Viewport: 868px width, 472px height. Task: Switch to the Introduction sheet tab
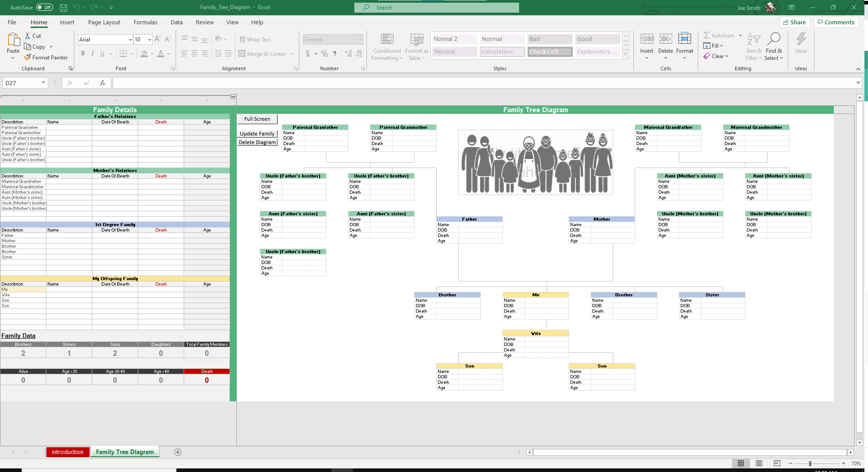pyautogui.click(x=68, y=452)
